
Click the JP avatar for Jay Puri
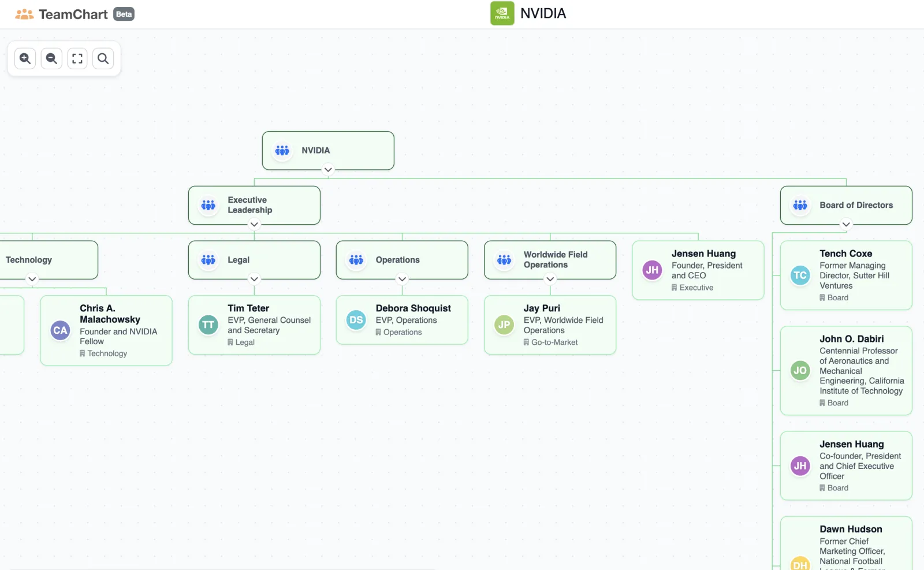tap(504, 325)
